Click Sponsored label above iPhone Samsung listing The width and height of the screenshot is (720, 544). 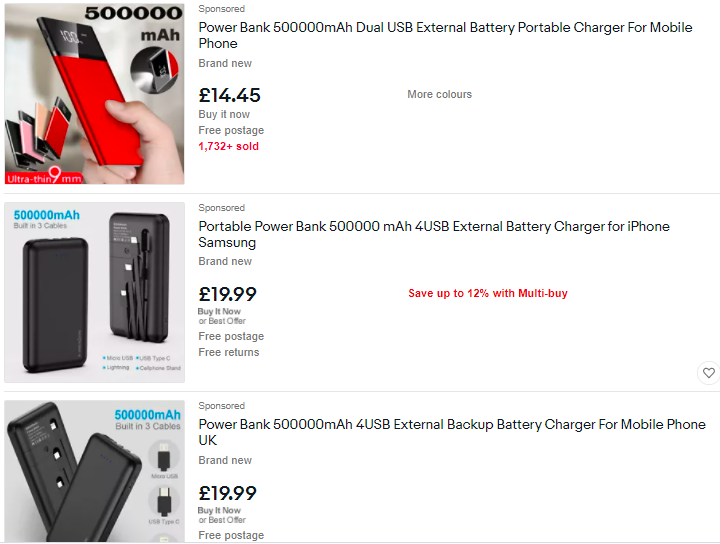(221, 208)
